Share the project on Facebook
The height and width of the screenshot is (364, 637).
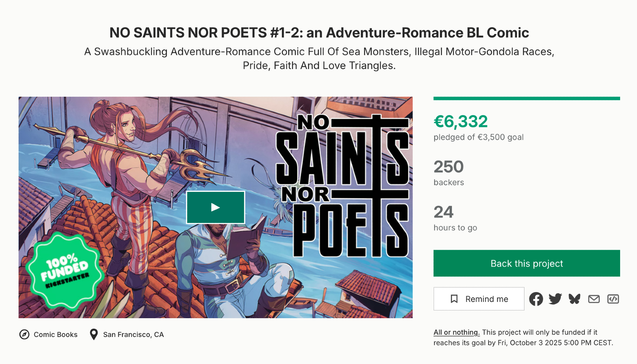click(x=536, y=299)
